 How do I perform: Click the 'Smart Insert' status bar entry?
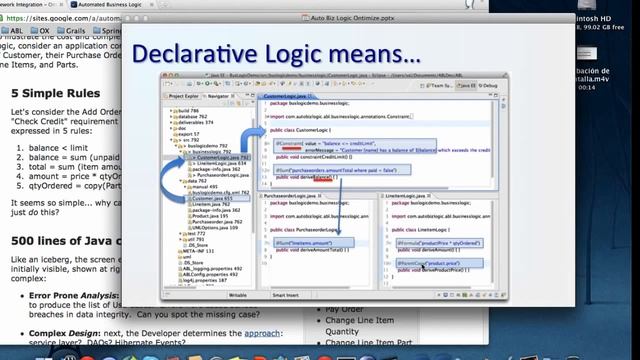point(285,295)
